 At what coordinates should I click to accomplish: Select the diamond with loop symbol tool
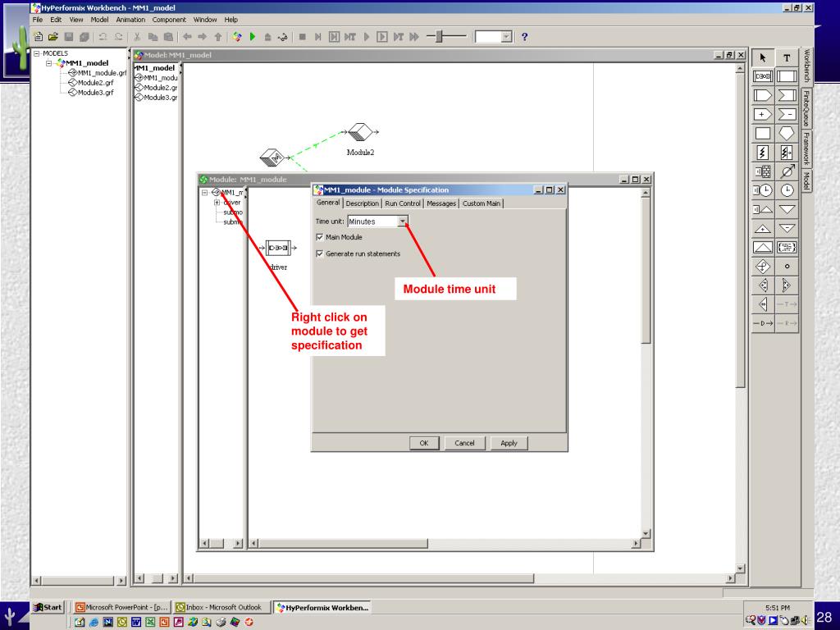[763, 267]
